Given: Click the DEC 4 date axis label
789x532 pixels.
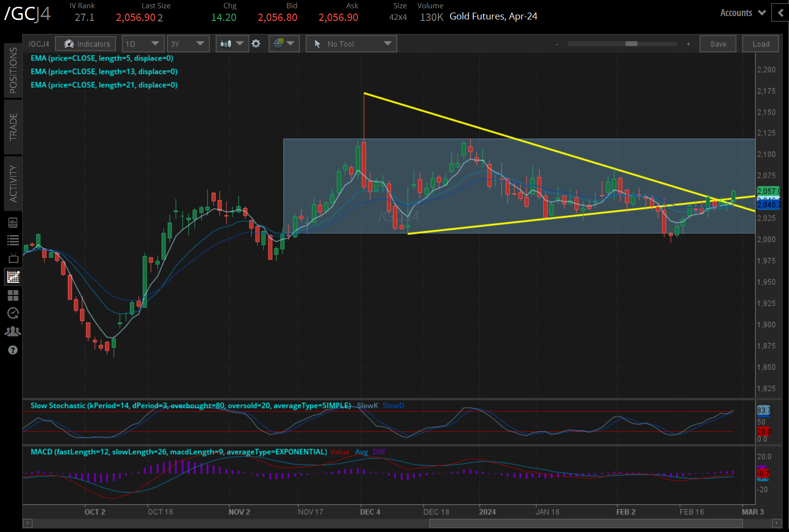Looking at the screenshot, I should click(370, 512).
